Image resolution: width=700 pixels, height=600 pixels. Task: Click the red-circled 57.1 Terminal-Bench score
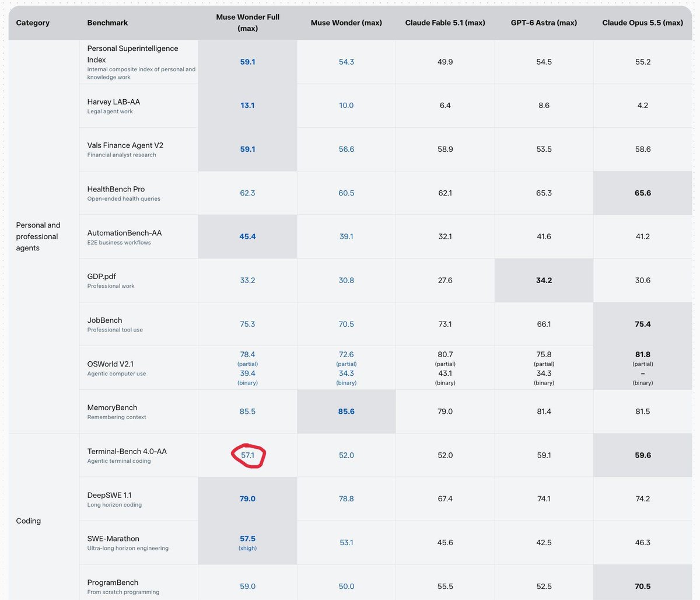point(248,455)
